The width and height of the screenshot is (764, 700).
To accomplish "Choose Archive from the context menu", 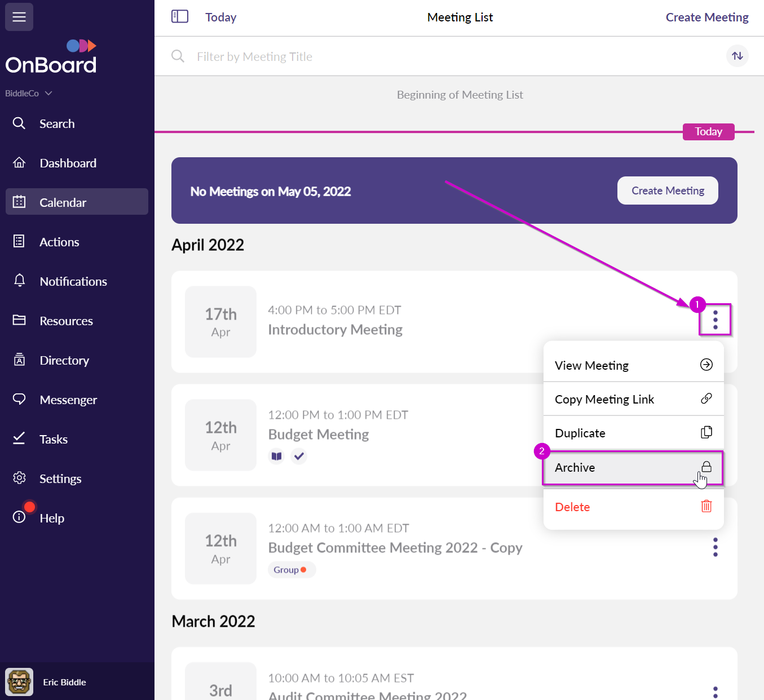I will [633, 467].
